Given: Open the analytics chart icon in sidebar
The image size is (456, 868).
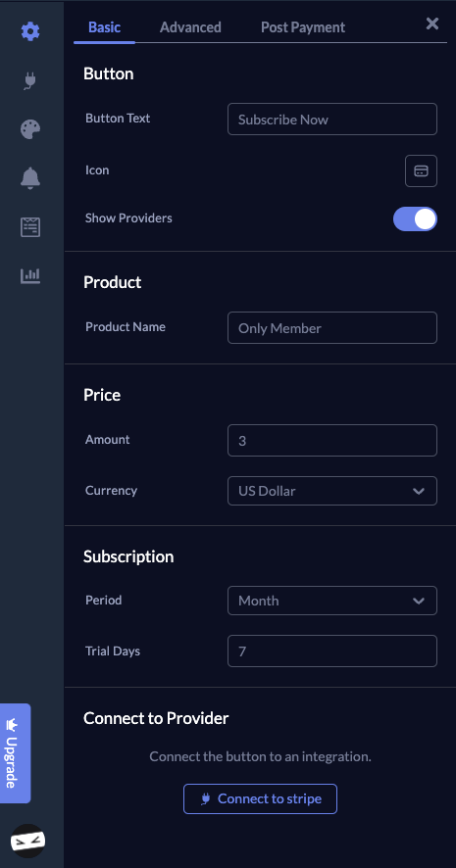Looking at the screenshot, I should pos(30,275).
